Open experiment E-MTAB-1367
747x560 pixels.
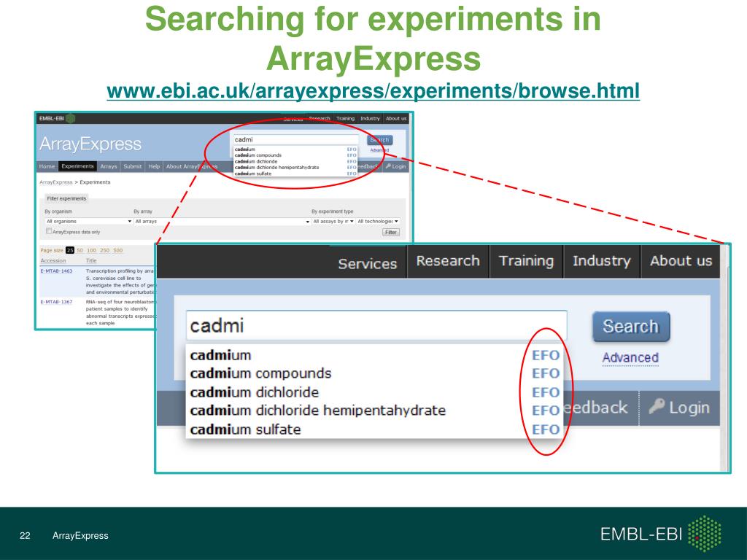point(56,302)
